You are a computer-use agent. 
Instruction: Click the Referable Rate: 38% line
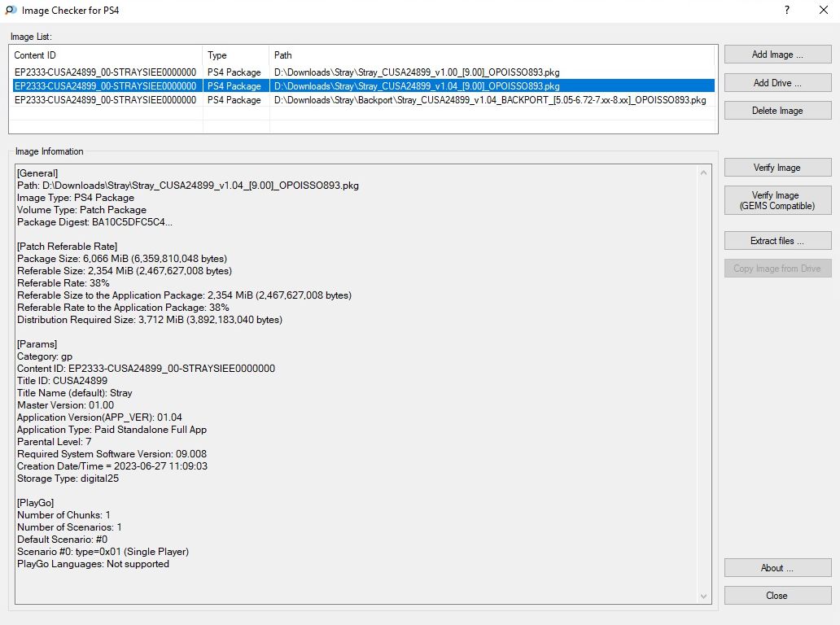coord(63,283)
